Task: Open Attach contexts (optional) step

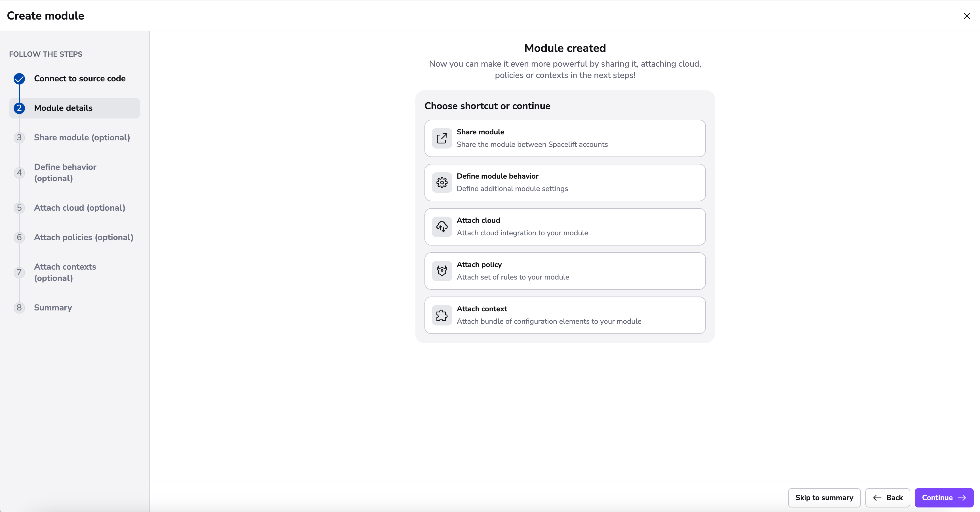Action: 65,272
